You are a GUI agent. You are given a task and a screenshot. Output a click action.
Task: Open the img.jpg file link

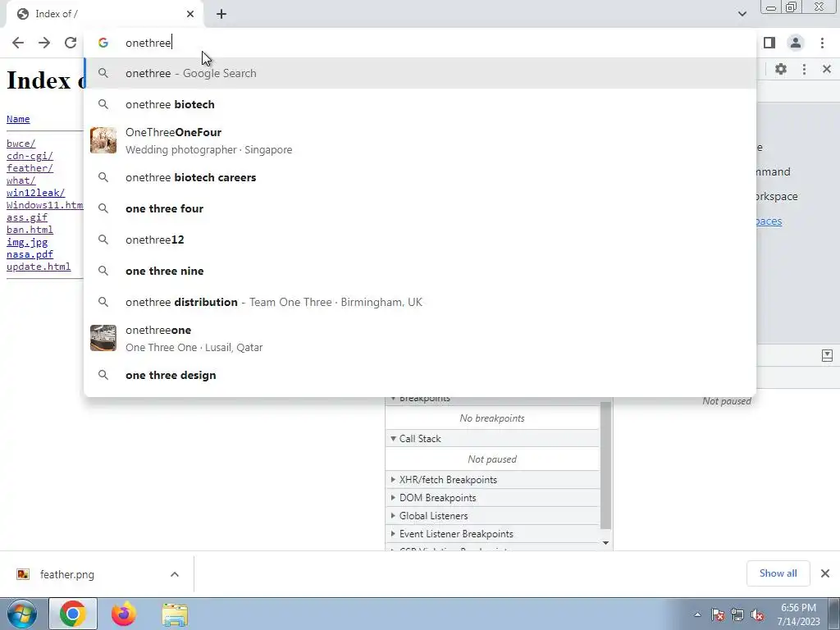click(27, 242)
